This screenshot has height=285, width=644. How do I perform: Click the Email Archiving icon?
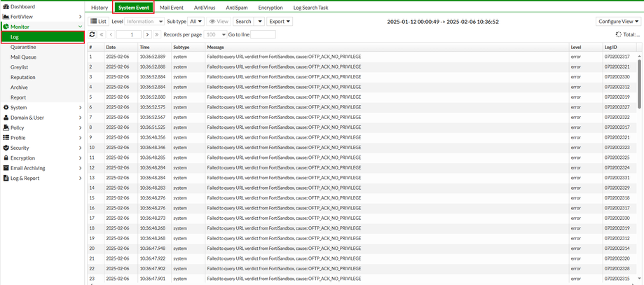[6, 168]
